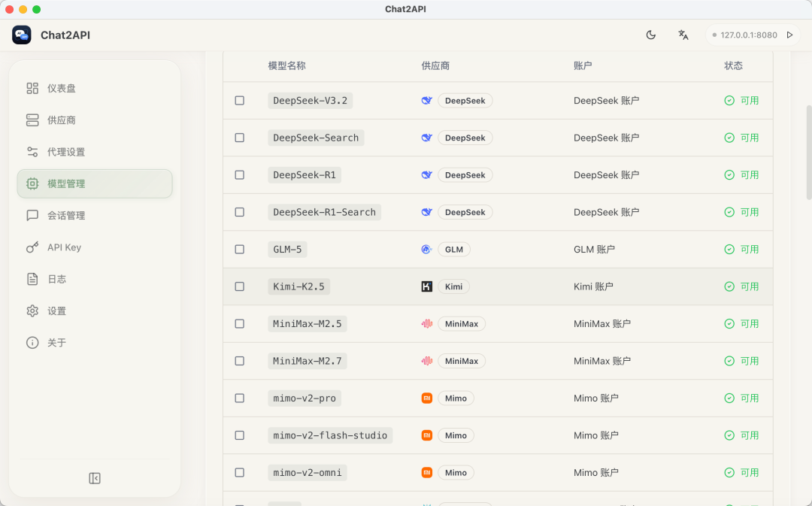Click available status icon for Kimi-K2.5
The height and width of the screenshot is (506, 812).
click(729, 286)
